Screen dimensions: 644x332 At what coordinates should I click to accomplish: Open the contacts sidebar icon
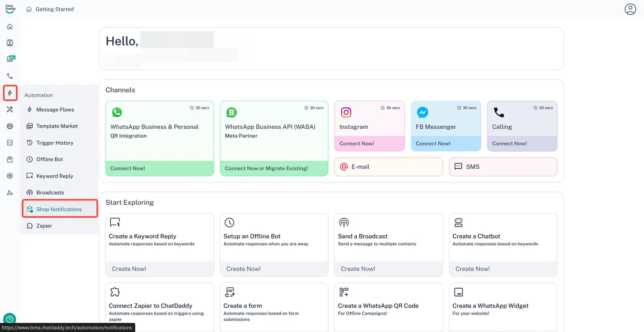click(x=10, y=43)
